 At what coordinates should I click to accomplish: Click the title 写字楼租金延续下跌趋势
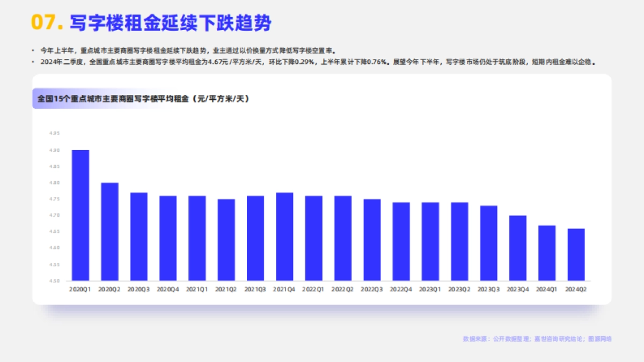pos(172,22)
